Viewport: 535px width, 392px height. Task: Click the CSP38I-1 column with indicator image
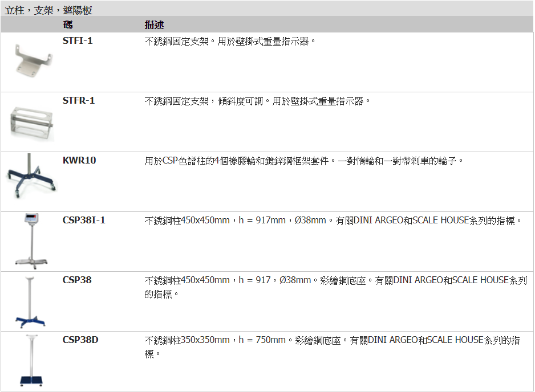(x=31, y=240)
